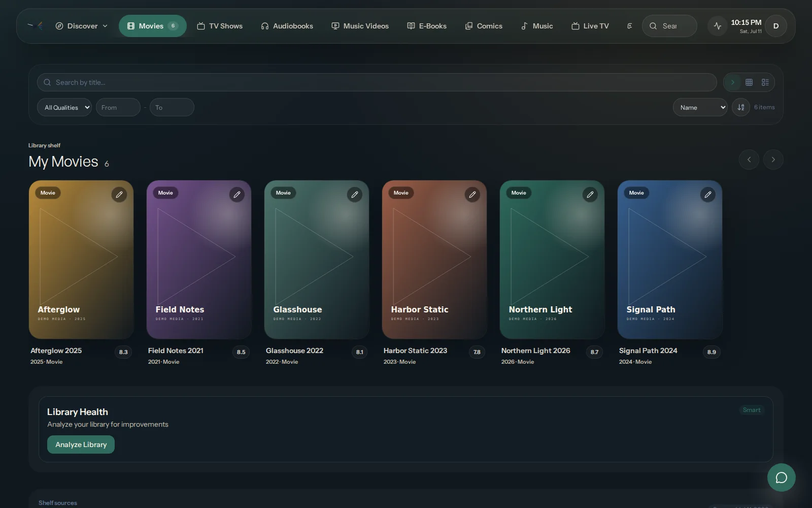Click the 6 items count text
812x508 pixels.
(x=764, y=107)
